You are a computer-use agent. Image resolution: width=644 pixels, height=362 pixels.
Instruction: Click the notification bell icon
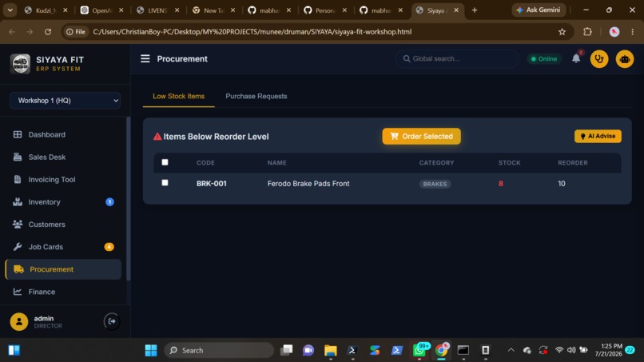(576, 58)
